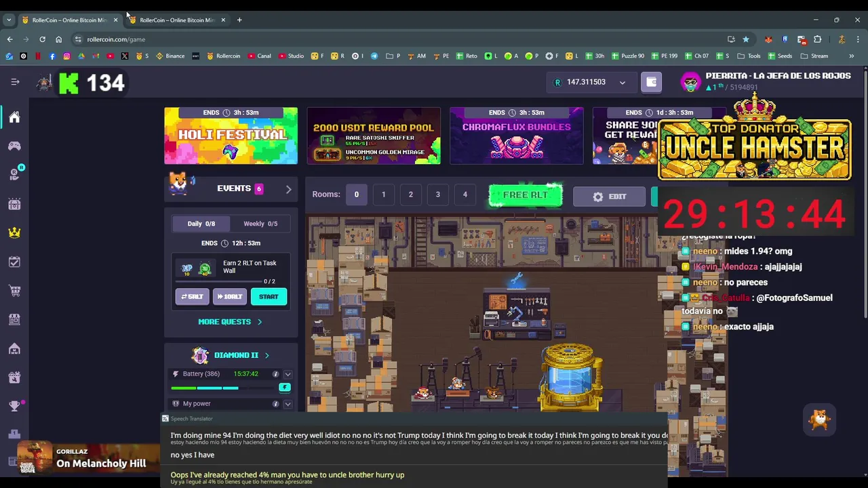Open the store shopping cart icon

pos(14,291)
